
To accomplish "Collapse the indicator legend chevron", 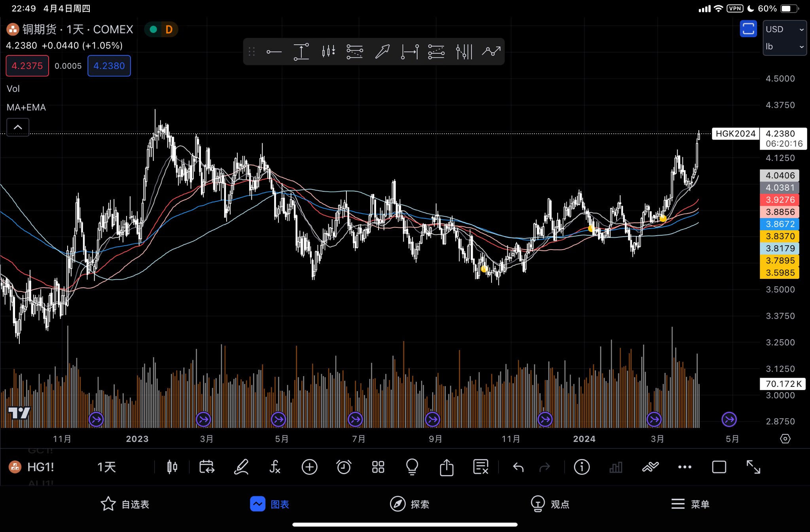I will click(x=18, y=127).
